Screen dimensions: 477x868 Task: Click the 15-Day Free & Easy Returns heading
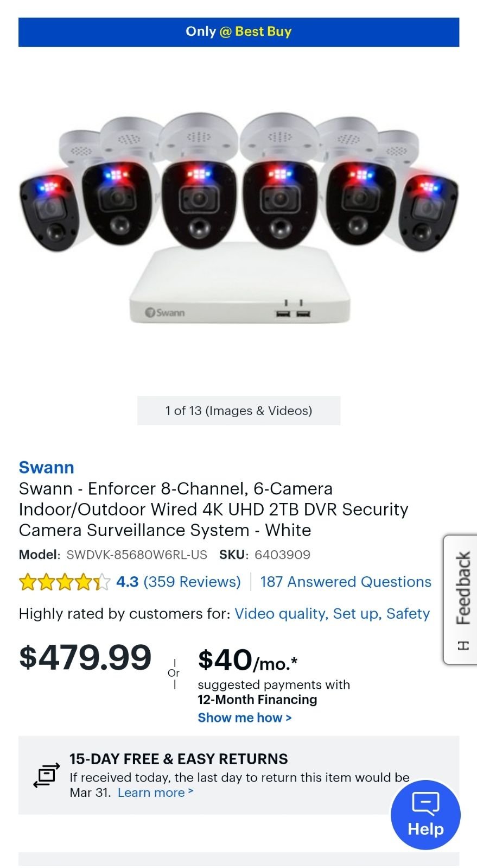[179, 759]
